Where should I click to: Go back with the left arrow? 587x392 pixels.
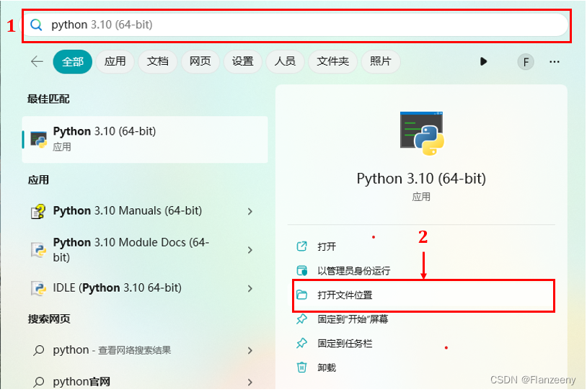37,61
